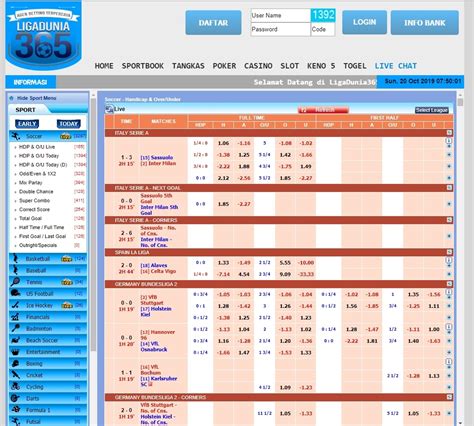The image size is (474, 426).
Task: Click the Password input field
Action: [280, 29]
